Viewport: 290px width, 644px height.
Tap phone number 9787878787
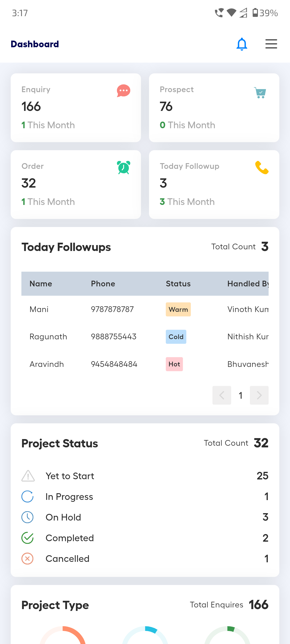coord(112,309)
